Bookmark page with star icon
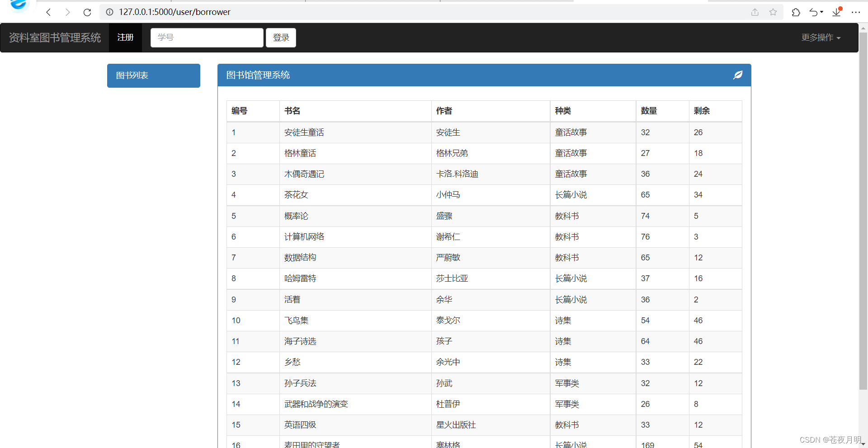This screenshot has height=448, width=868. coord(773,12)
